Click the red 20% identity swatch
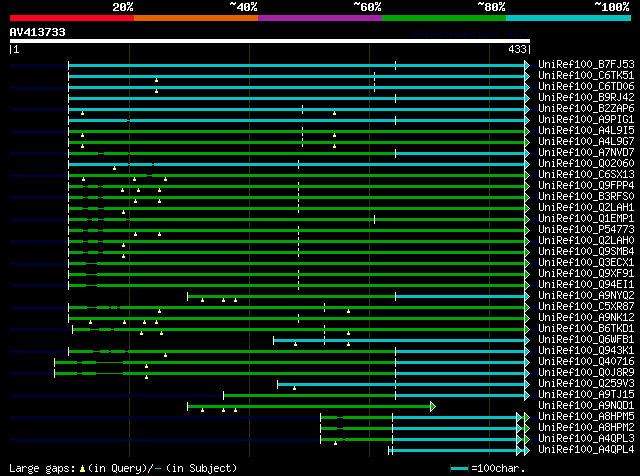This screenshot has height=476, width=640. pyautogui.click(x=72, y=18)
